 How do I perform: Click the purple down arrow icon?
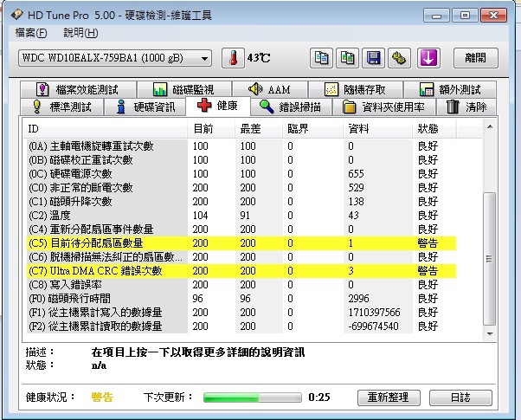[x=428, y=58]
